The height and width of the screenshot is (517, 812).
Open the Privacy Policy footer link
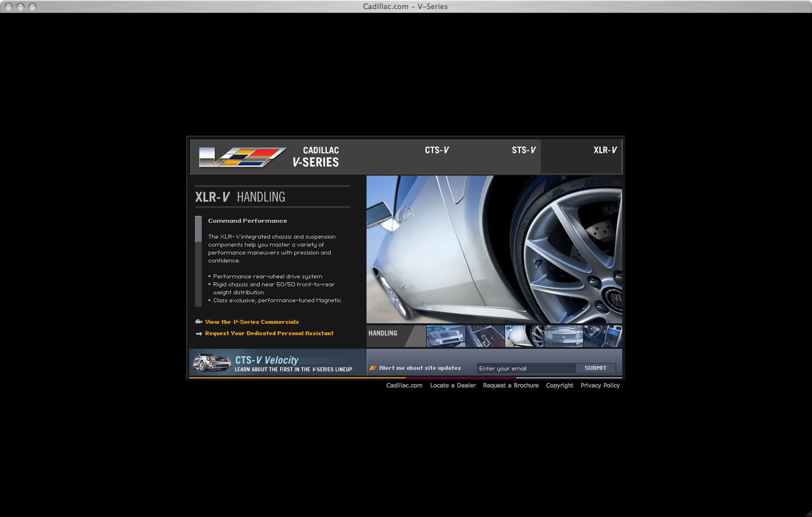coord(600,385)
